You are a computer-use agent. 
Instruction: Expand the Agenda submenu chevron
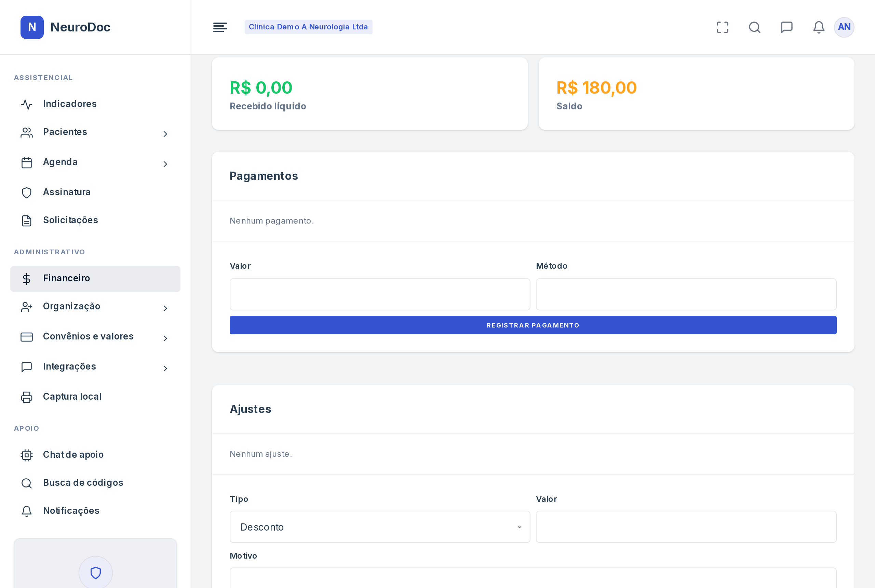[x=165, y=164]
